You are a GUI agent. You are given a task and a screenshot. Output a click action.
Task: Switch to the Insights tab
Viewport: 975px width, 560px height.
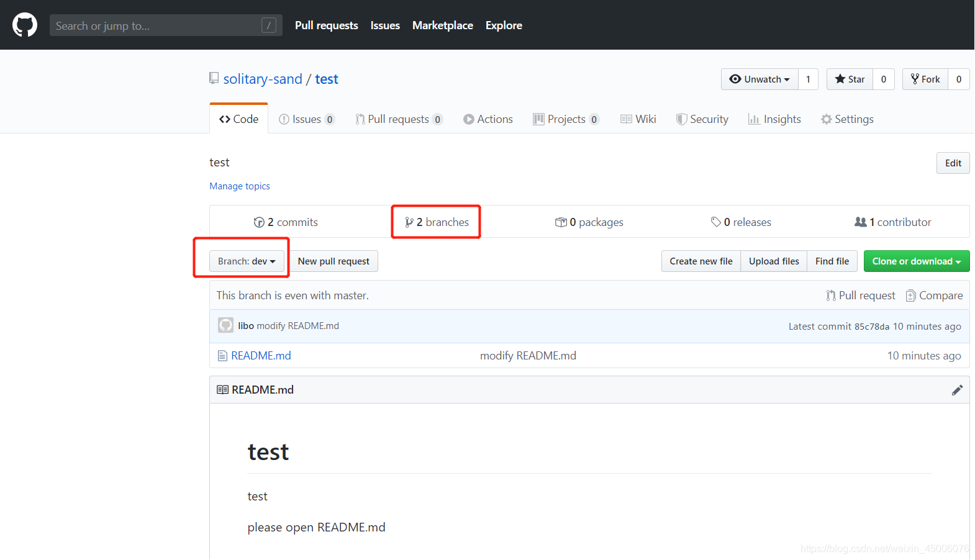(x=774, y=119)
